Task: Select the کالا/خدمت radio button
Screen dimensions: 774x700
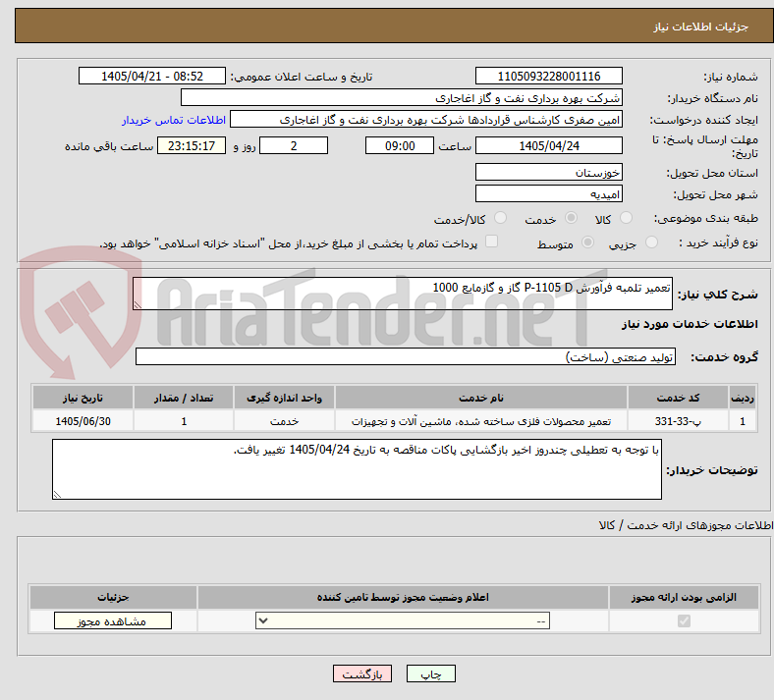Action: [500, 218]
